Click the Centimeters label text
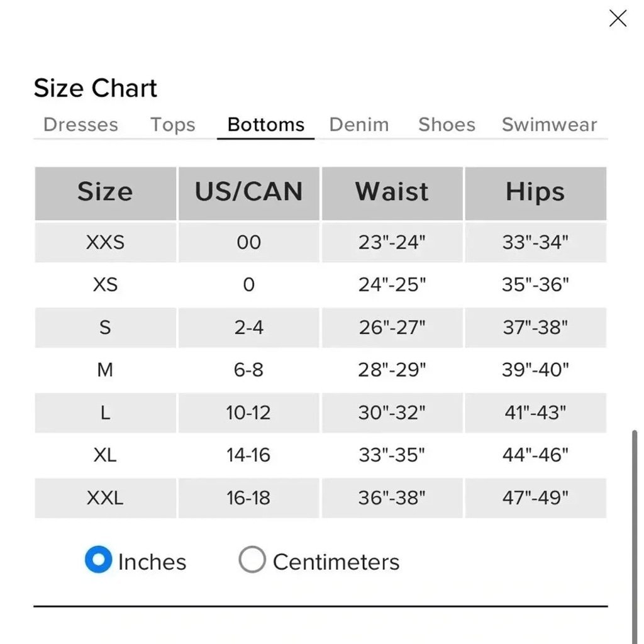Viewport: 644px width, 644px height. tap(336, 562)
